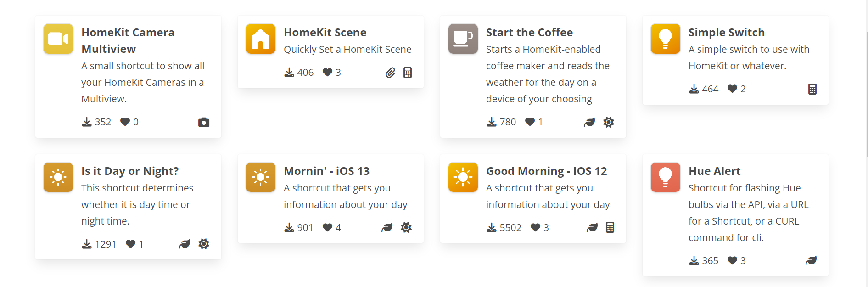
Task: Click the sun icon on Mornin' - iOS 13 card
Action: pos(260,177)
